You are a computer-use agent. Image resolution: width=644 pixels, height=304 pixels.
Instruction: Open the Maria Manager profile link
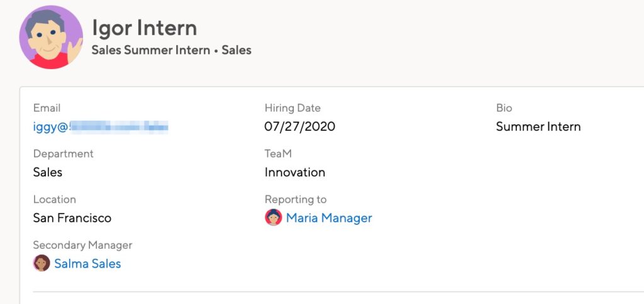(x=329, y=218)
